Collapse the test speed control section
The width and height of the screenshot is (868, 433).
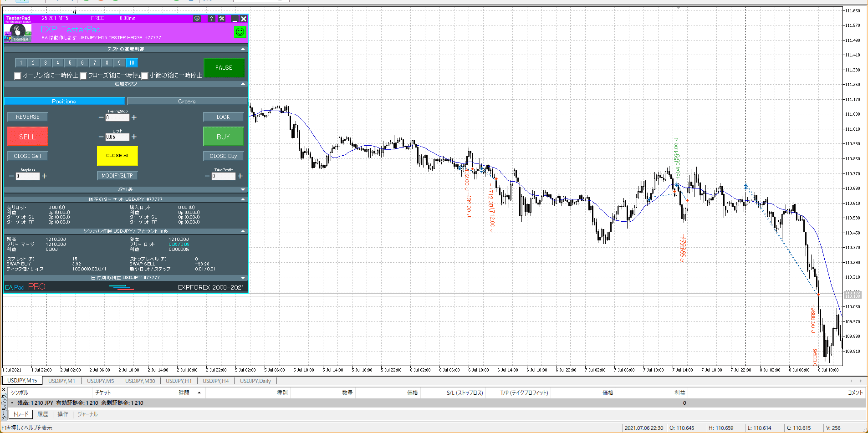click(243, 49)
